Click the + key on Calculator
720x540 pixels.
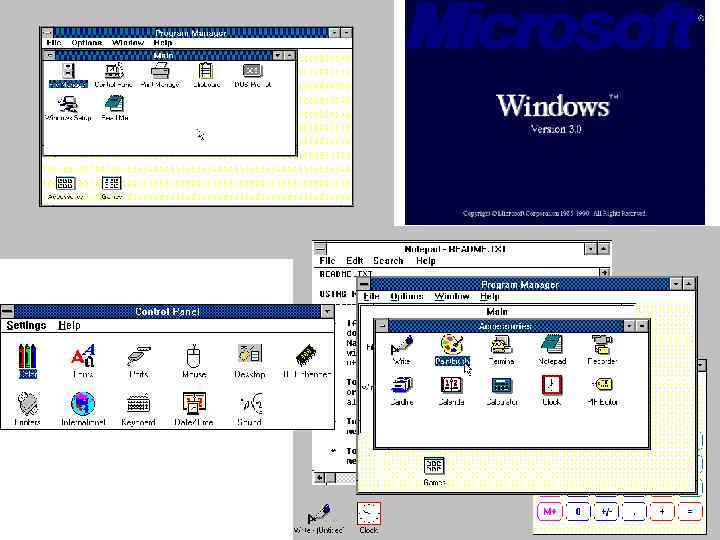[x=662, y=511]
